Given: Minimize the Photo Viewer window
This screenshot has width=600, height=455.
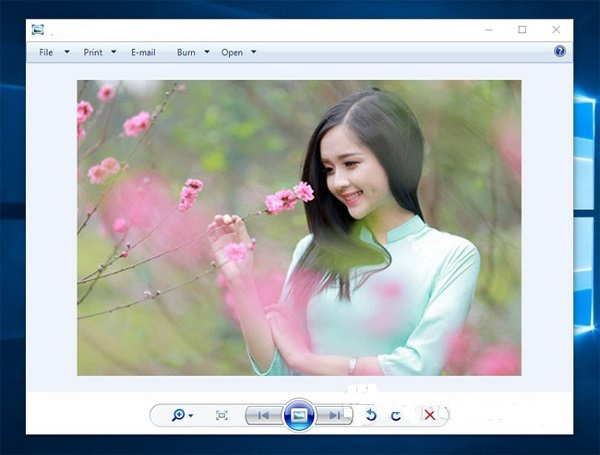Looking at the screenshot, I should (x=489, y=30).
